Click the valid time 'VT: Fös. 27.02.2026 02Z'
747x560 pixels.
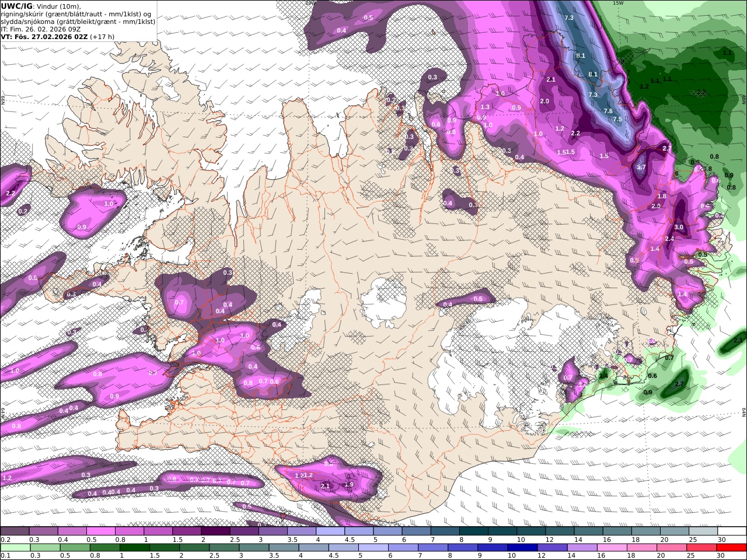coord(44,36)
